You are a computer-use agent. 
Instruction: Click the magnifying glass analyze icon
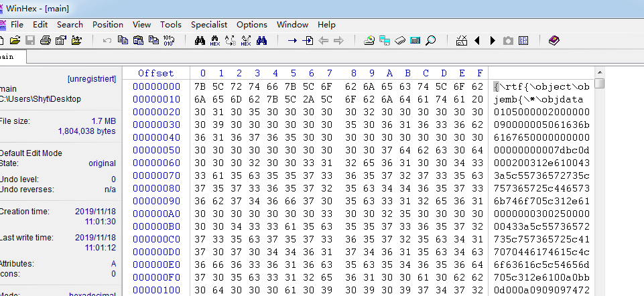coord(431,40)
